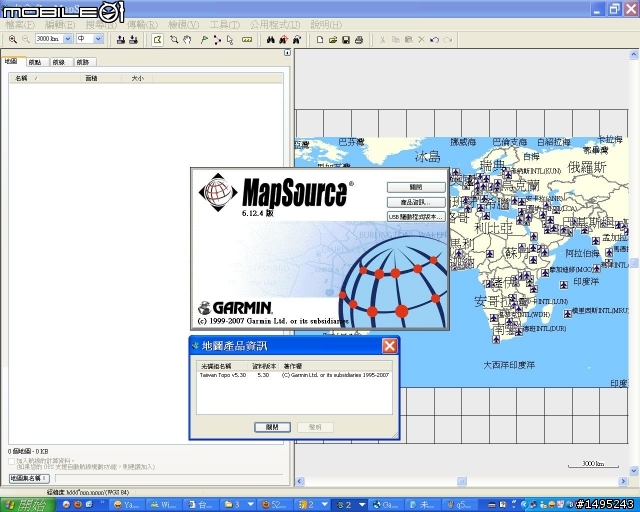Open the 公用程式(U) menu
The width and height of the screenshot is (640, 512).
[275, 24]
